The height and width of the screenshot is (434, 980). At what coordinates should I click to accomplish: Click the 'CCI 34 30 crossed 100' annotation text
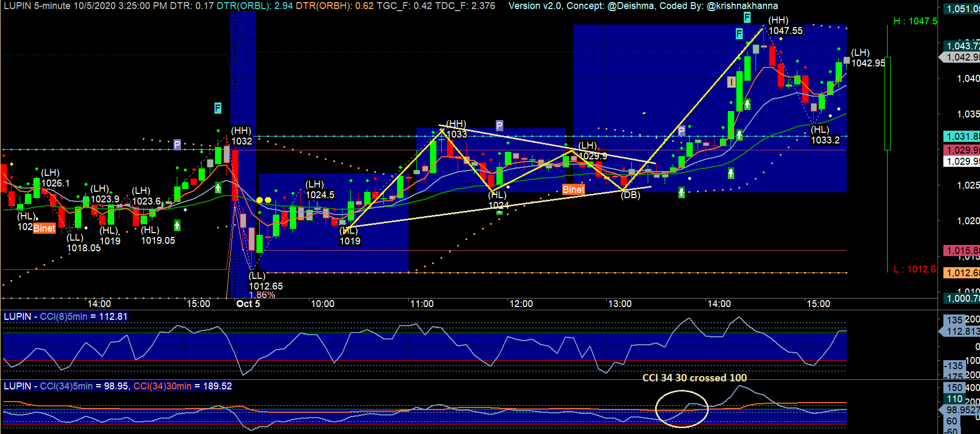point(694,378)
